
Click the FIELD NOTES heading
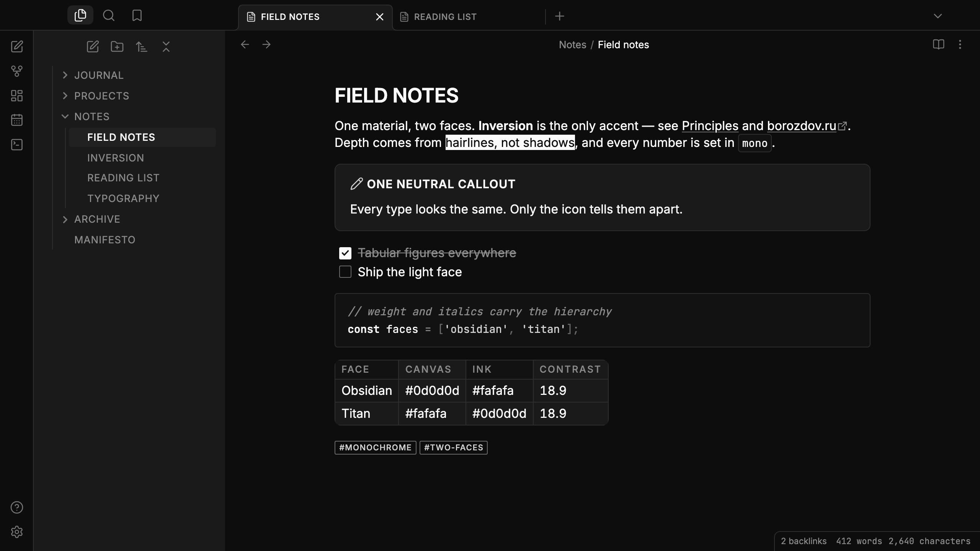[397, 96]
